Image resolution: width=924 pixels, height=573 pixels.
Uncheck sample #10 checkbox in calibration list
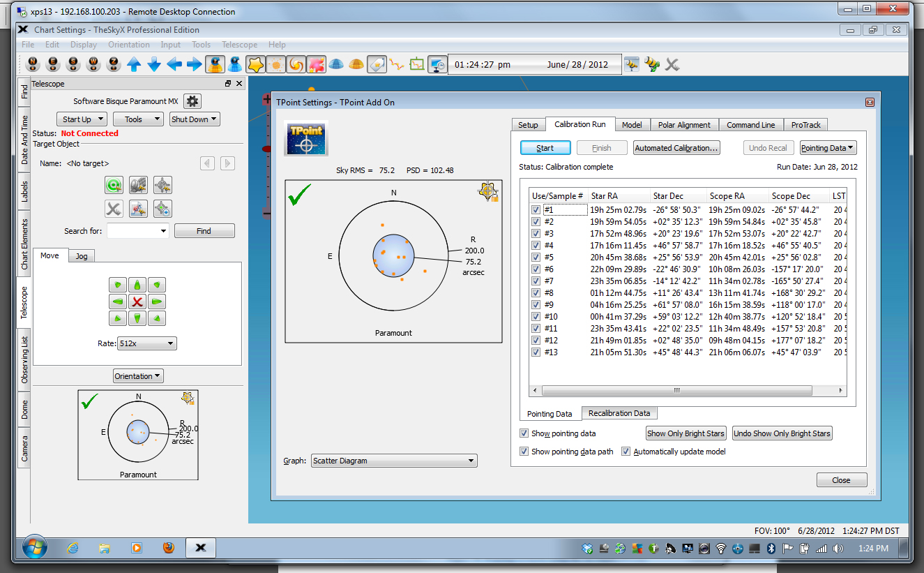(536, 316)
